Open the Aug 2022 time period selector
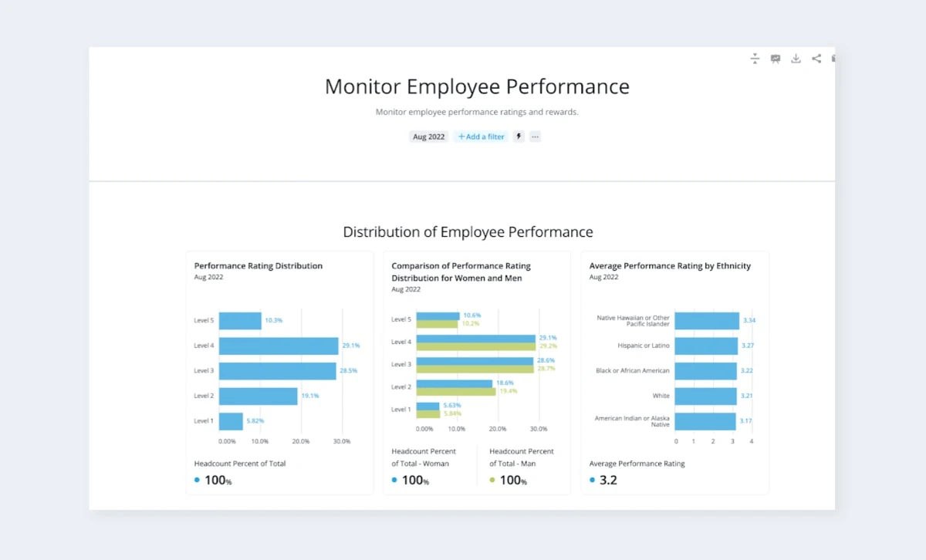Screen dimensions: 926x560 [429, 137]
